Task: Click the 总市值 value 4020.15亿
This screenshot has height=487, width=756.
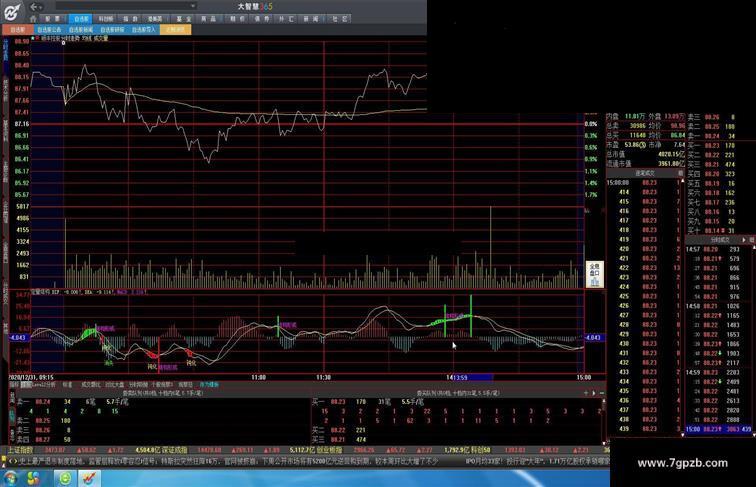Action: [672, 154]
